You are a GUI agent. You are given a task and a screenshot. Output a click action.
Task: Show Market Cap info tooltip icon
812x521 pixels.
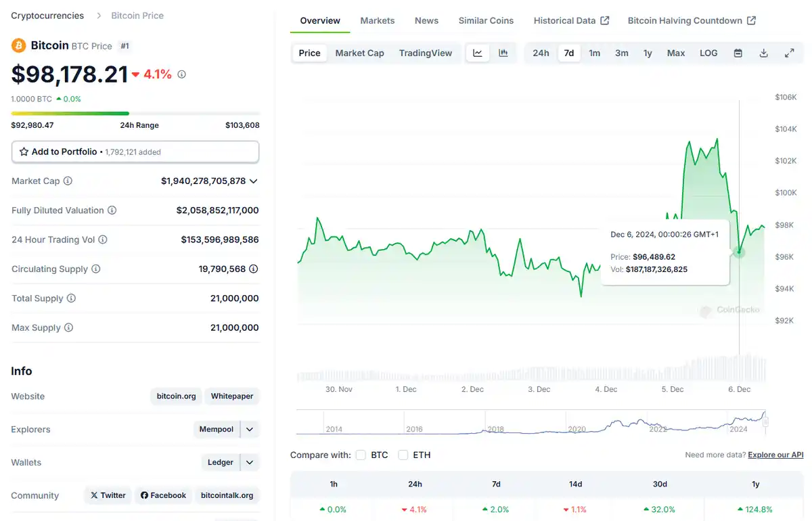pyautogui.click(x=68, y=181)
